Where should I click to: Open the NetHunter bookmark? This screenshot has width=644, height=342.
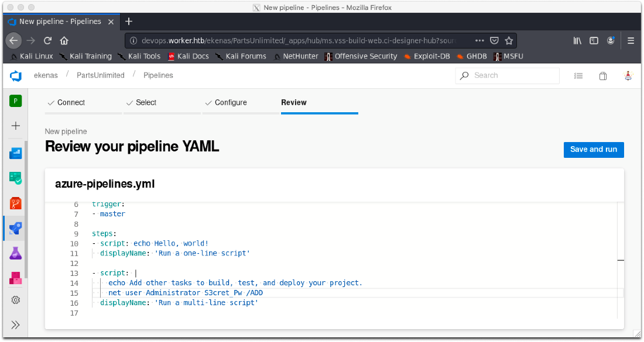point(296,56)
